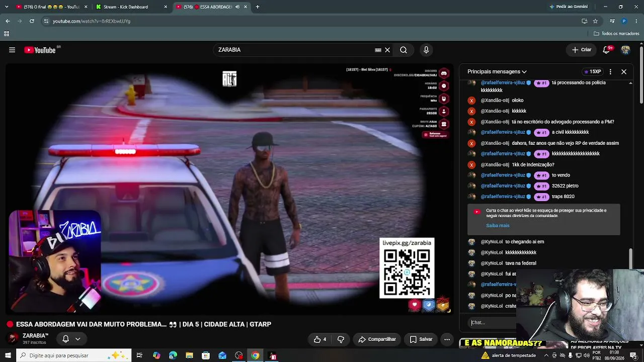The width and height of the screenshot is (644, 362).
Task: Open Task View on the taskbar
Action: click(x=139, y=355)
